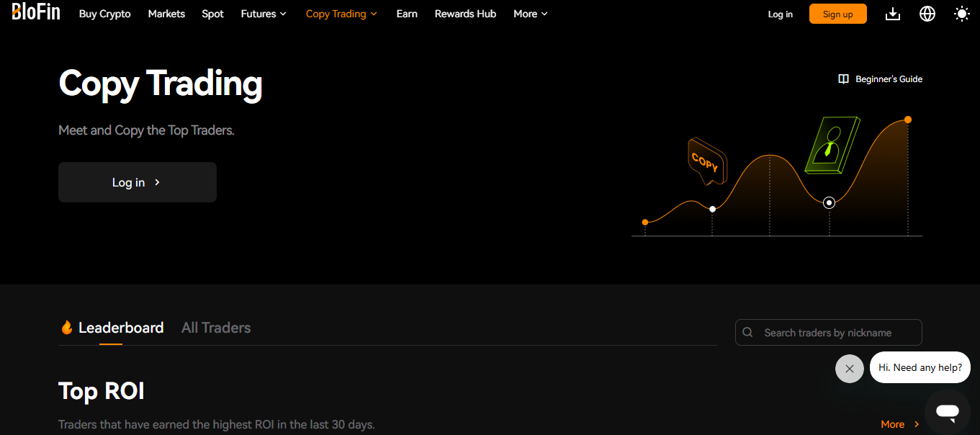
Task: Open the Earn page
Action: (x=407, y=14)
